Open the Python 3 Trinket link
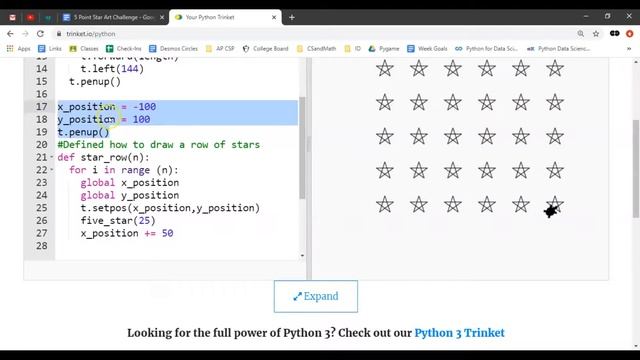 point(459,333)
